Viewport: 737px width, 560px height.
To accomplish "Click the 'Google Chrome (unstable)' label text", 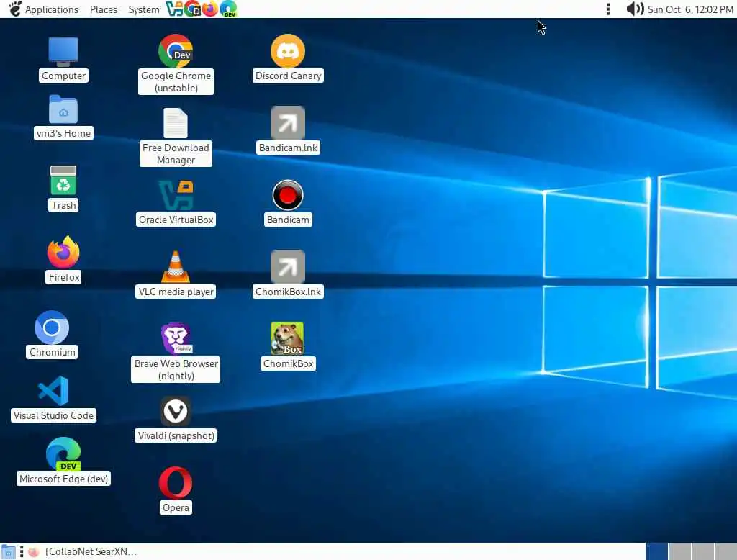I will [x=176, y=82].
